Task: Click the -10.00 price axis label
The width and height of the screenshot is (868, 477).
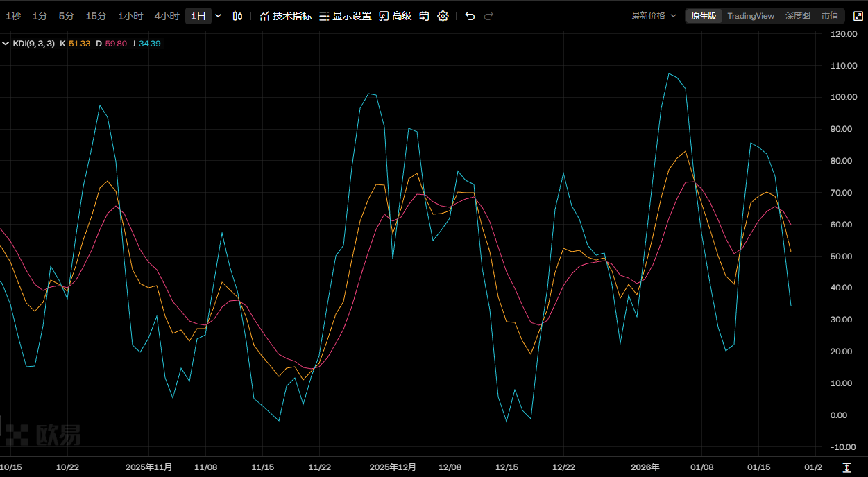Action: (x=843, y=446)
